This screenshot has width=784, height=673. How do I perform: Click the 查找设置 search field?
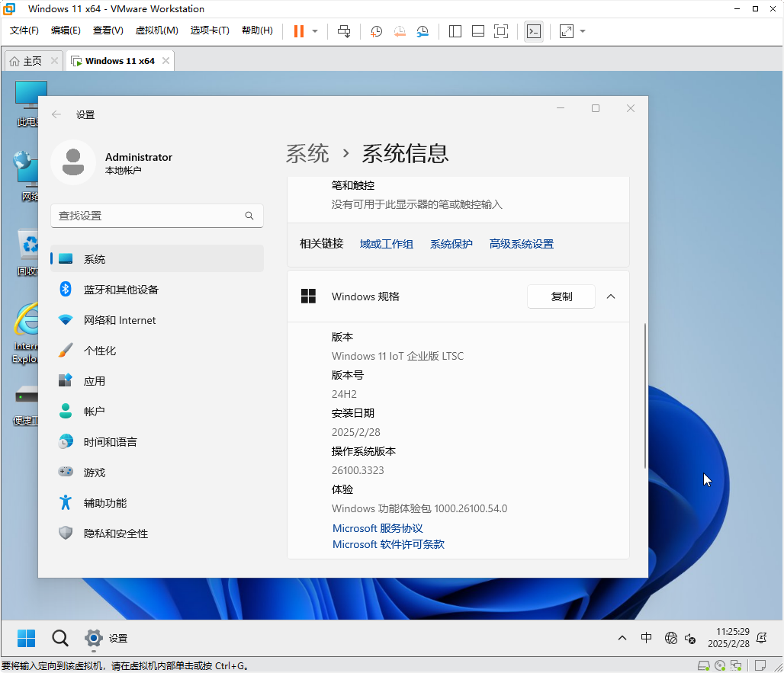(x=156, y=216)
